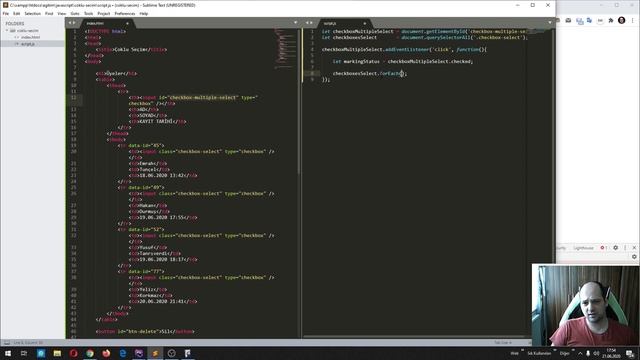This screenshot has height=360, width=640.
Task: Click the translate extension icon in Chrome
Action: (589, 20)
